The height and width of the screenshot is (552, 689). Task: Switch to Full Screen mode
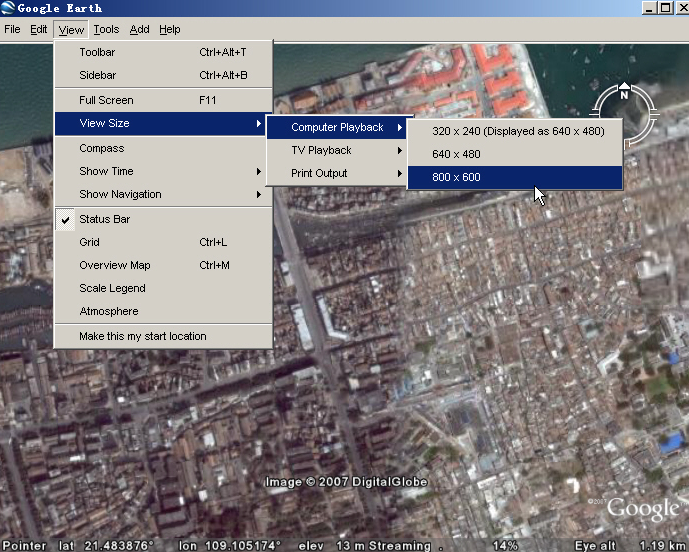(106, 100)
